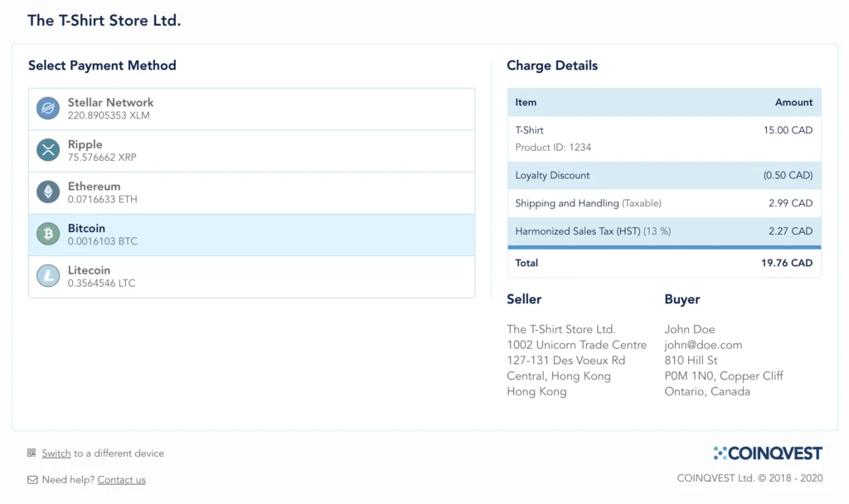The image size is (849, 504).
Task: Click the Bitcoin coin icon
Action: click(48, 234)
